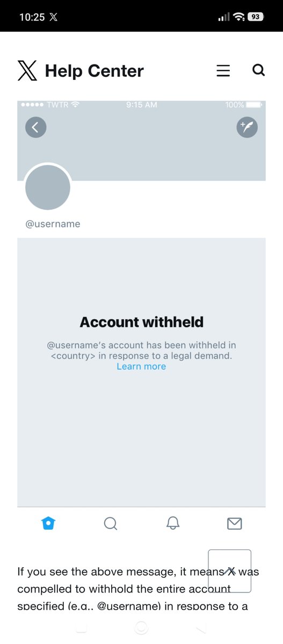Tap the scroll-to-top arrow button

click(229, 571)
